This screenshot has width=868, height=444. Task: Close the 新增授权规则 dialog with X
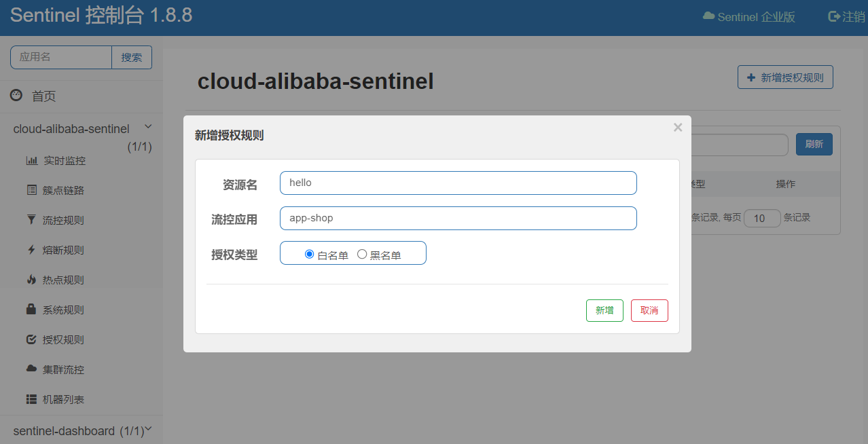click(x=677, y=128)
